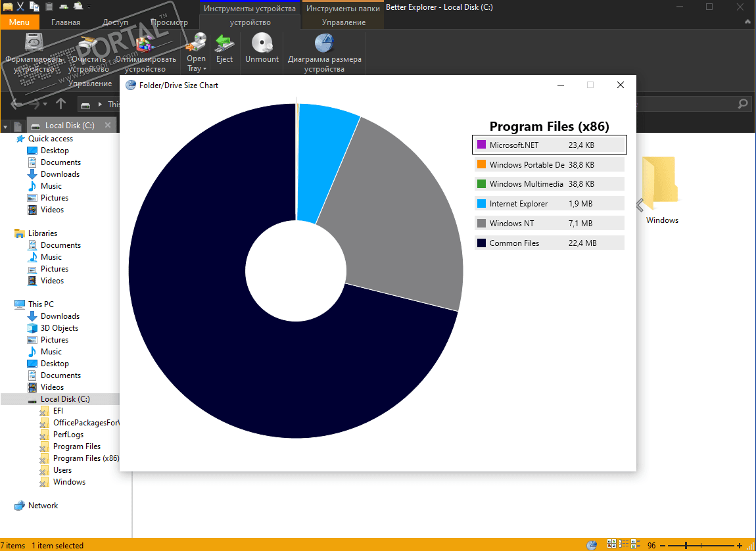The height and width of the screenshot is (551, 756).
Task: Open the Open Tray dropdown
Action: (197, 63)
